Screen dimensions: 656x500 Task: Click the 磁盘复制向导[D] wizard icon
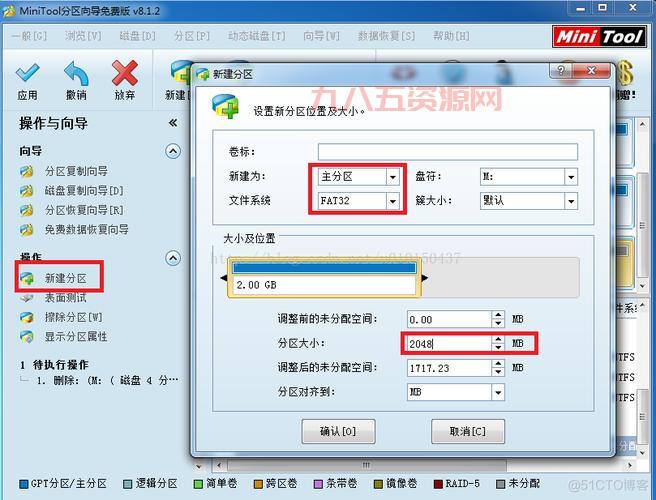26,191
